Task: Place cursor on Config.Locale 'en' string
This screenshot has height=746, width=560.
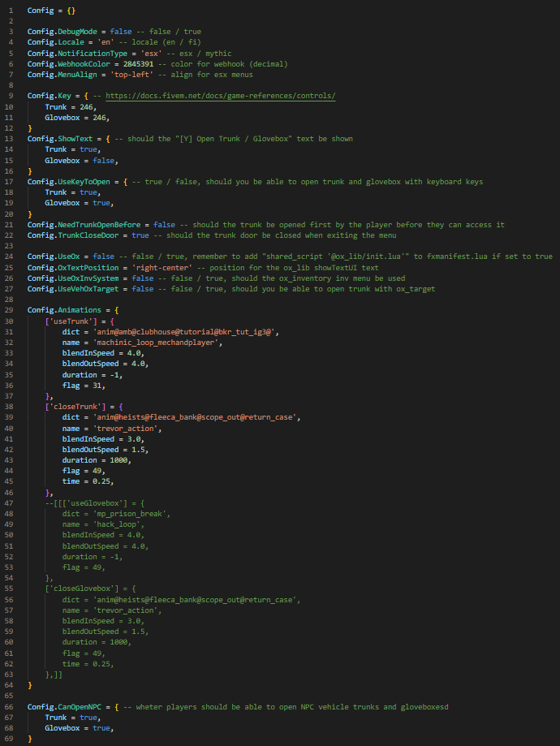Action: [x=106, y=42]
